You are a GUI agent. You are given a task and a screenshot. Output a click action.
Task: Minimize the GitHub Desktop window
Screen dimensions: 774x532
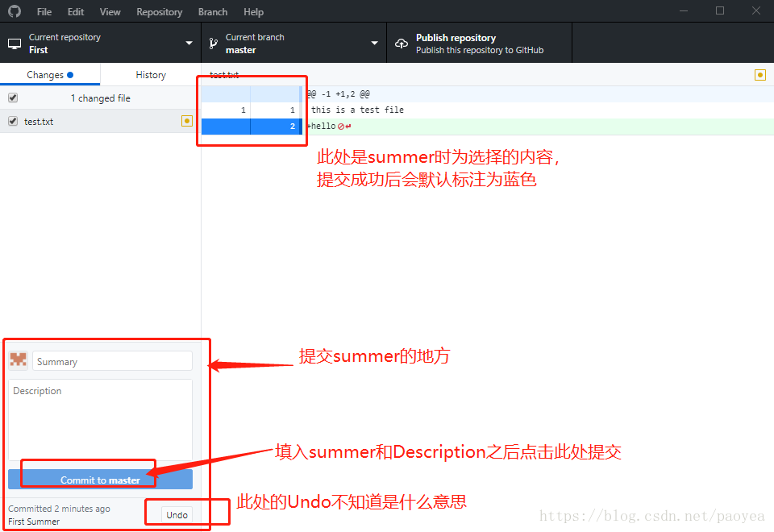pos(684,10)
